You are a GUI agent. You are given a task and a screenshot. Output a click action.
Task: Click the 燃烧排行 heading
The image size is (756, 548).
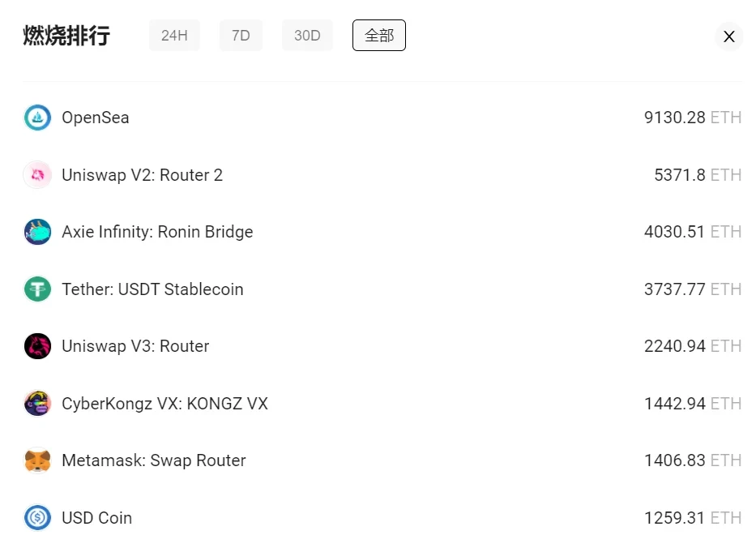(66, 36)
